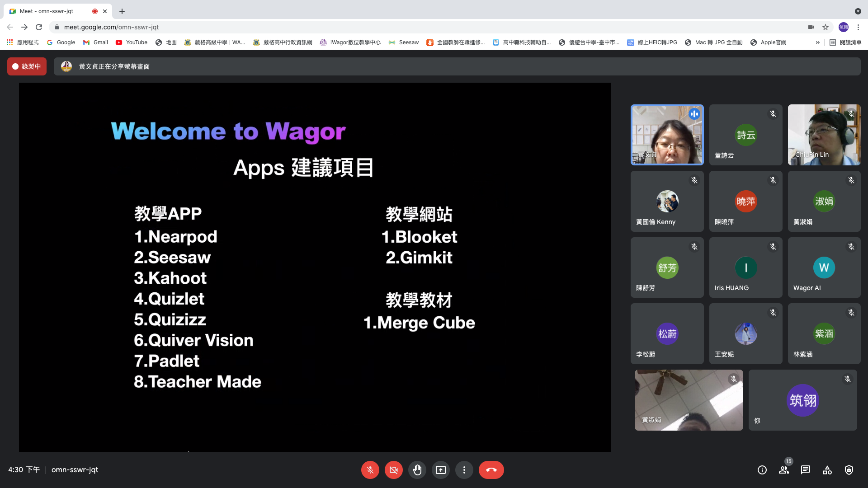Open a new browser tab
The width and height of the screenshot is (868, 488).
122,11
